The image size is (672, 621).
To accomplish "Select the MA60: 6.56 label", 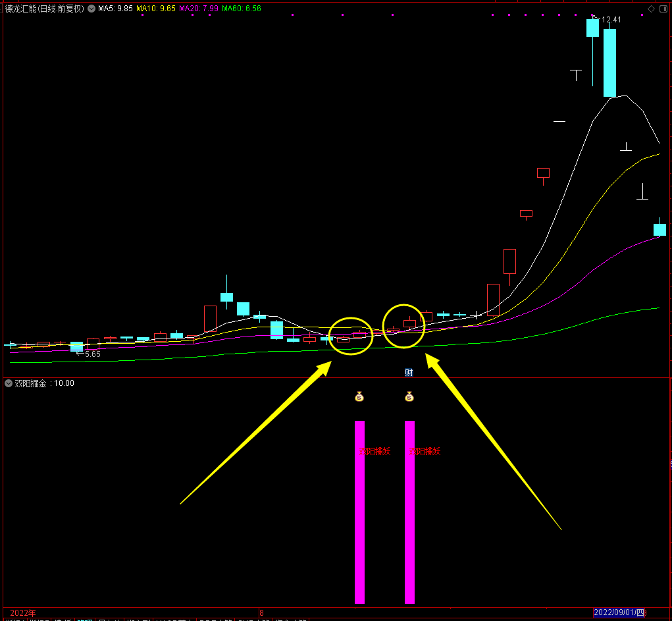I will 242,9.
